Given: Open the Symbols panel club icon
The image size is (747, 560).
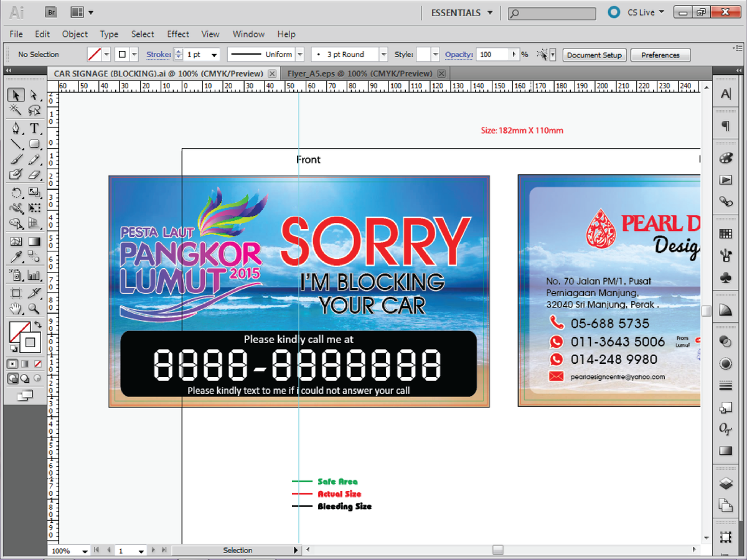Looking at the screenshot, I should [726, 277].
